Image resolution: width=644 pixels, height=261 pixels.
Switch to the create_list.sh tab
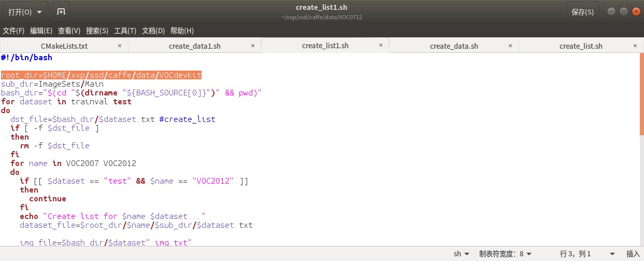click(581, 46)
